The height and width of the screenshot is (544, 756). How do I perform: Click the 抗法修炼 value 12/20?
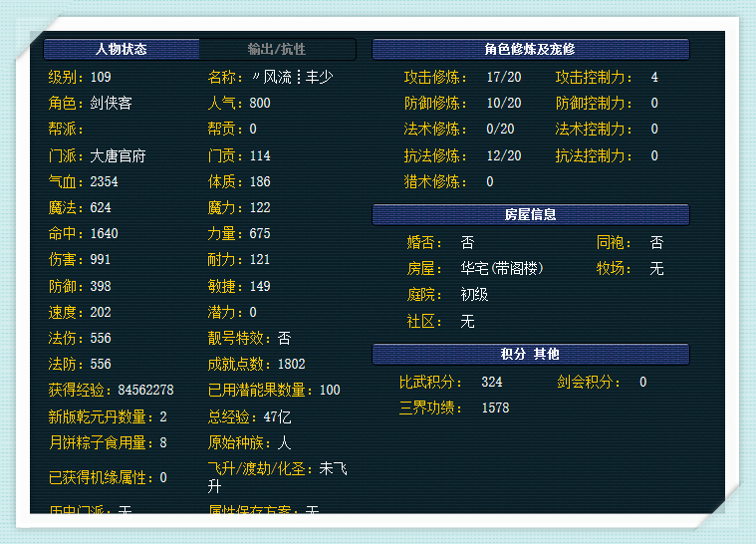point(504,156)
